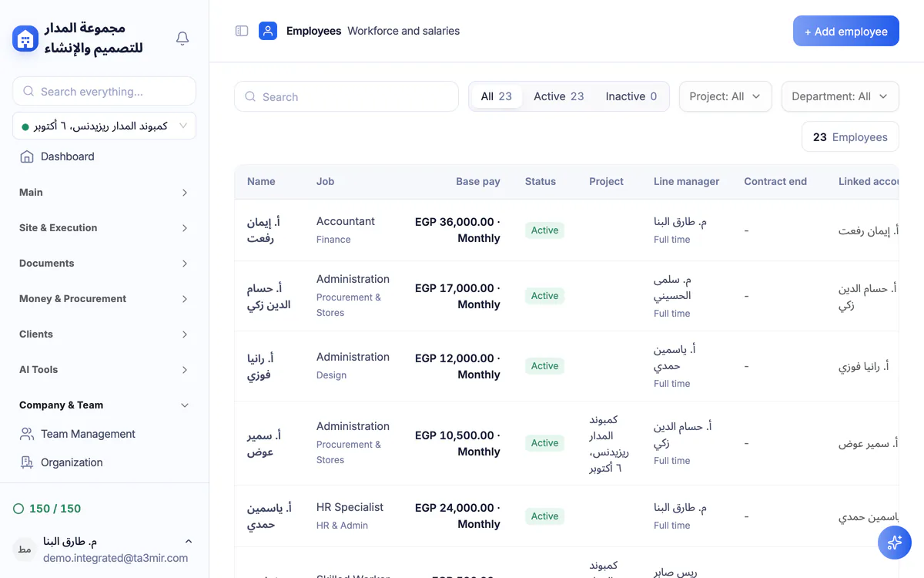Click the Accountant job cell
Viewport: 924px width, 578px height.
(346, 221)
